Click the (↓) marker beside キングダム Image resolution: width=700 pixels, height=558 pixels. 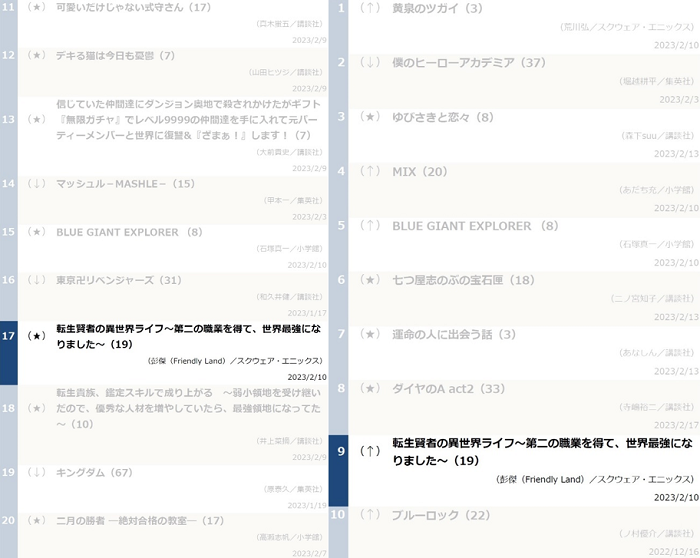pos(37,473)
